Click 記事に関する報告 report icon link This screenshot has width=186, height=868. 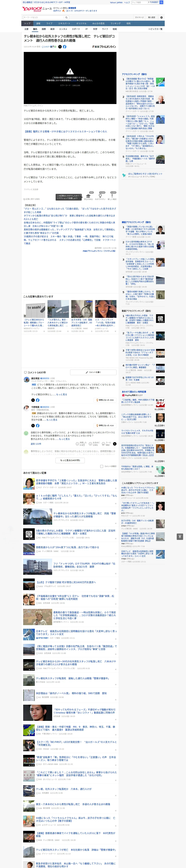pos(31,199)
